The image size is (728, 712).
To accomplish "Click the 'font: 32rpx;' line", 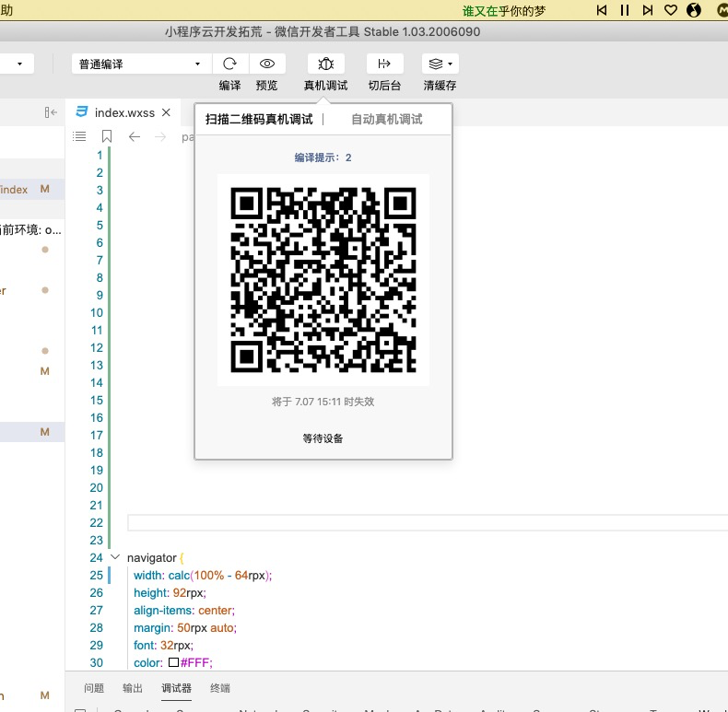I will [x=163, y=645].
